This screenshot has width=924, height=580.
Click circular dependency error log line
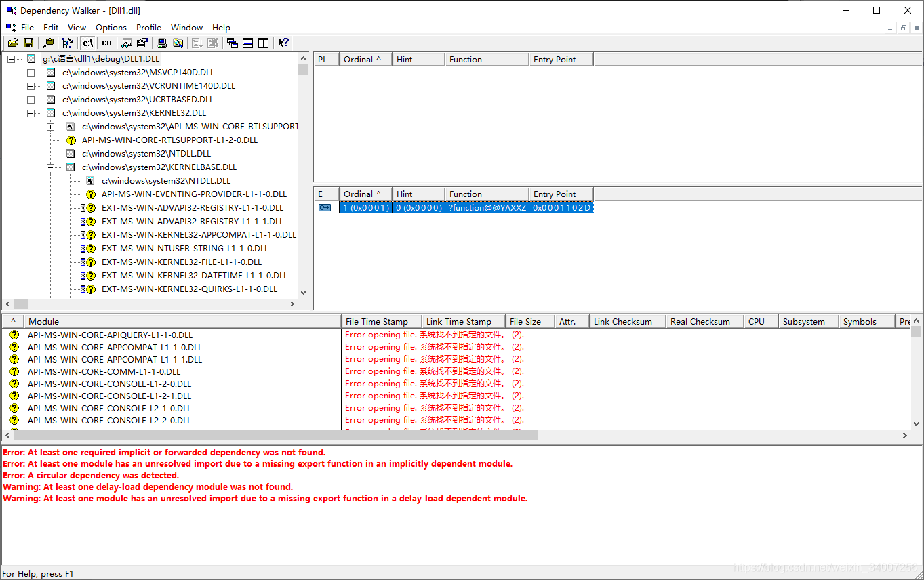[x=91, y=476]
